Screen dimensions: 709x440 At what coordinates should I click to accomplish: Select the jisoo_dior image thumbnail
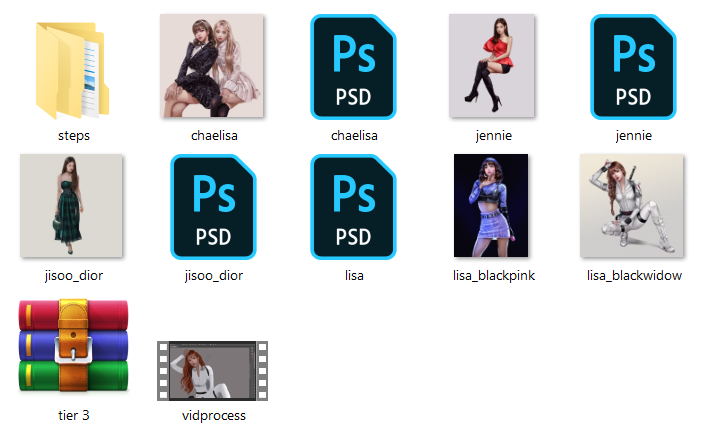point(71,206)
